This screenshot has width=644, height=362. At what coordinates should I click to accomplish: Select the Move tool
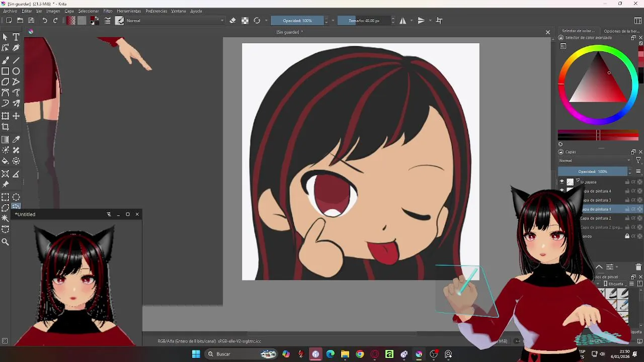pos(16,116)
